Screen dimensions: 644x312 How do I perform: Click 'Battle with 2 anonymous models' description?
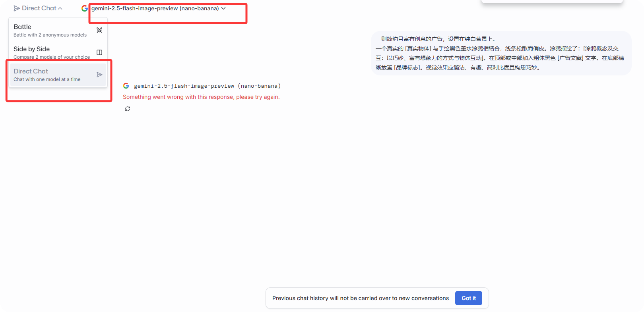click(50, 35)
